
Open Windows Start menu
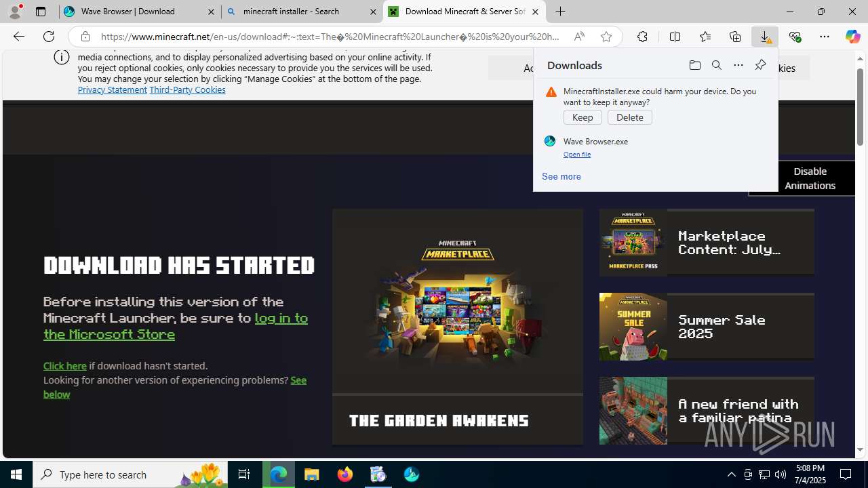[16, 474]
